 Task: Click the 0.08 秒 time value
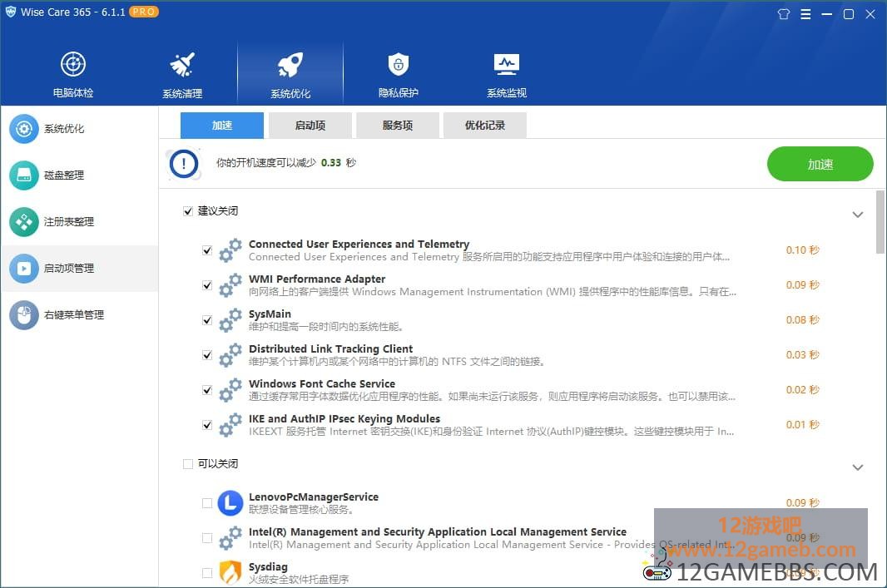[802, 320]
